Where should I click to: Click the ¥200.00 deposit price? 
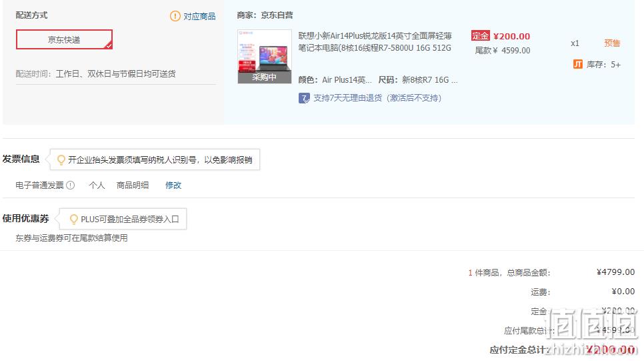pos(511,36)
